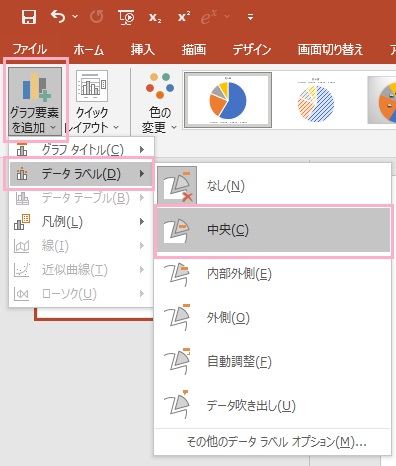Viewport: 396px width, 466px height.
Task: Apply subscript x₂ formatting
Action: tap(155, 17)
